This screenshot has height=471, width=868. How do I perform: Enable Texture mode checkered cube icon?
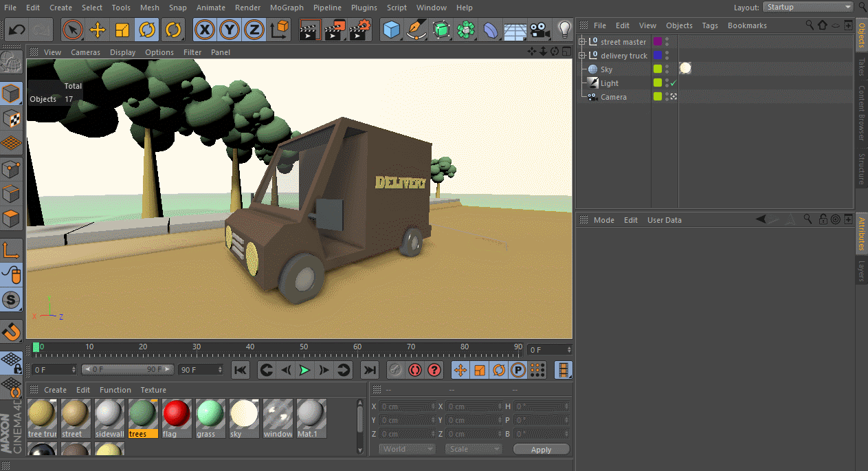[x=12, y=118]
